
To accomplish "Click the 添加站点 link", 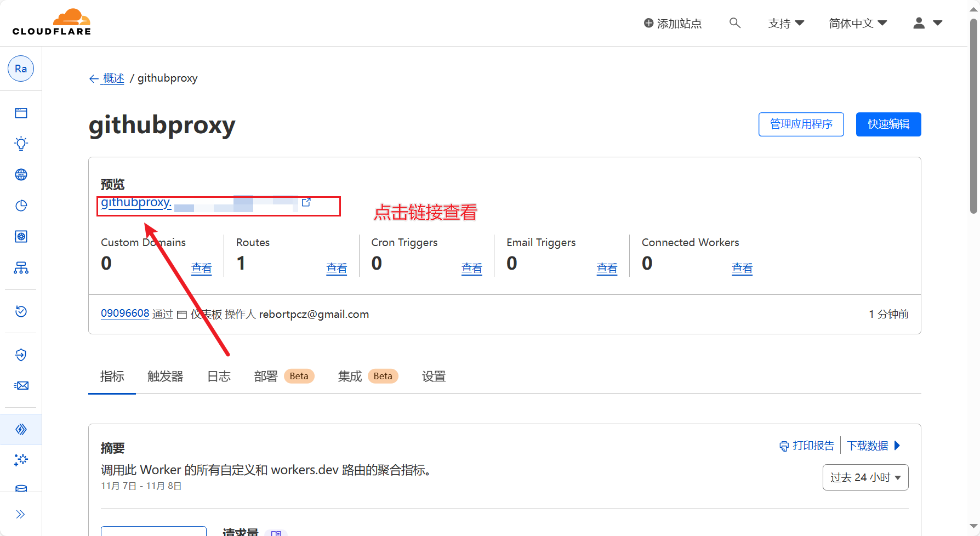I will point(673,24).
